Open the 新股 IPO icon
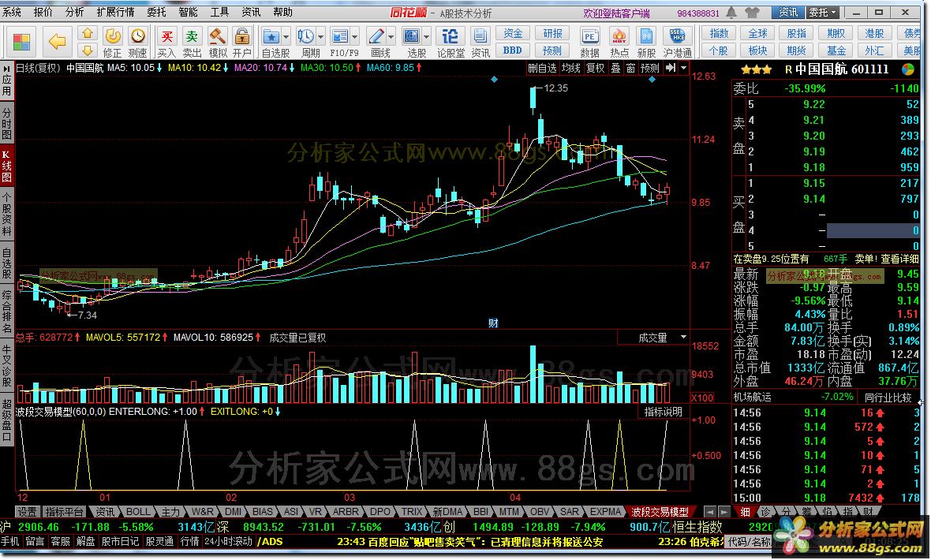 click(646, 37)
